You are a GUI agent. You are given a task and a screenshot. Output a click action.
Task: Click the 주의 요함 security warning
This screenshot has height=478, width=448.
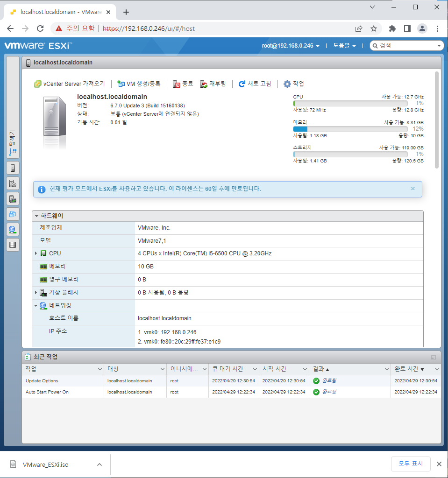click(75, 28)
